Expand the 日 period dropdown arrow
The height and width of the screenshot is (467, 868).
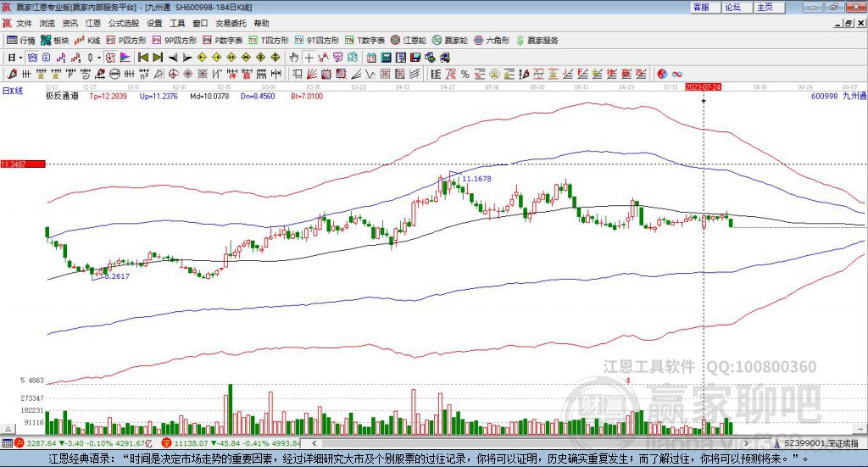[22, 58]
